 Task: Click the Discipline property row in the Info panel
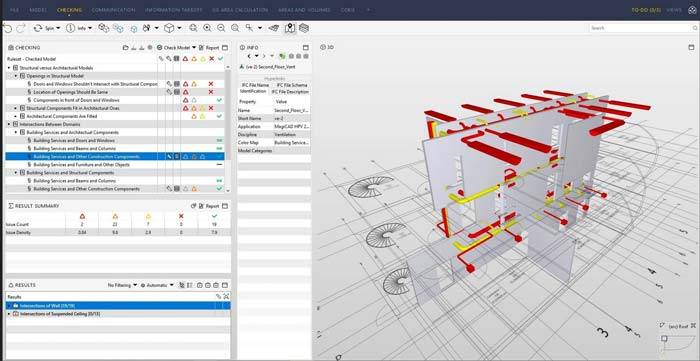(x=274, y=134)
